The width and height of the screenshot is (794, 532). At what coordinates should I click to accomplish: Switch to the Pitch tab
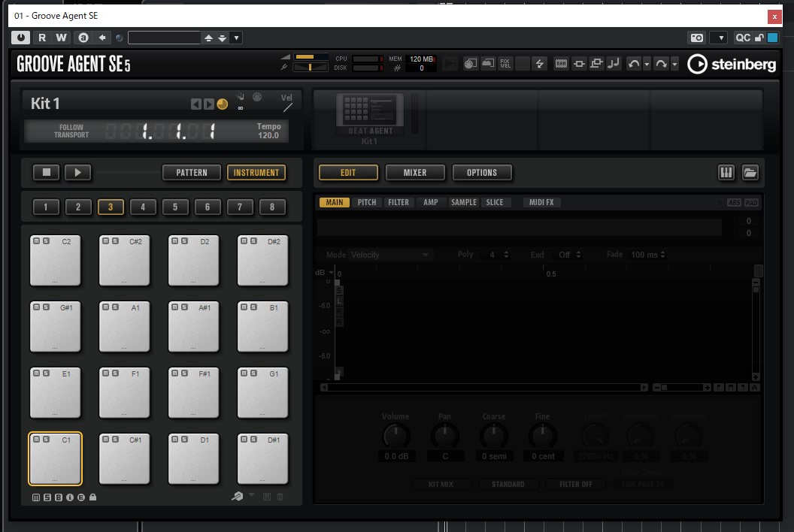[367, 202]
